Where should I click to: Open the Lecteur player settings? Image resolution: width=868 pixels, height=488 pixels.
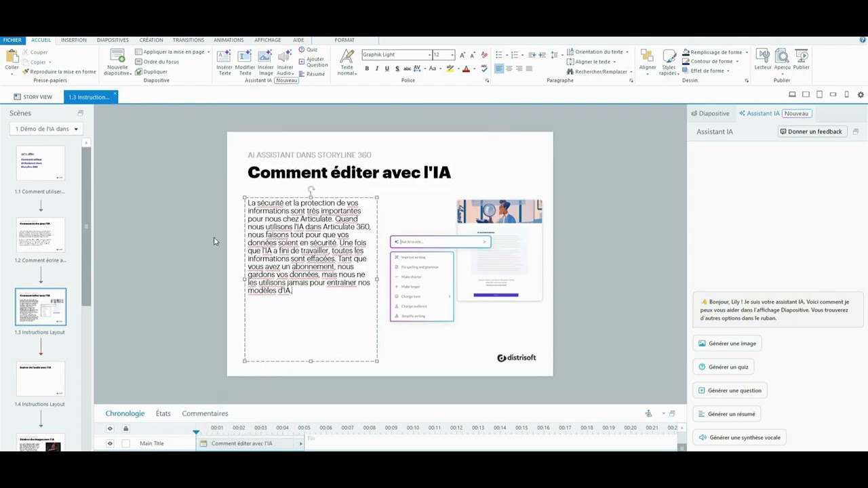[x=763, y=60]
